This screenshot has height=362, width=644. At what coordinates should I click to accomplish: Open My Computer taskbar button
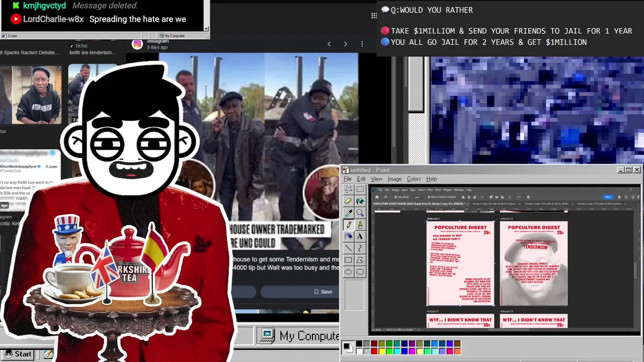click(298, 336)
